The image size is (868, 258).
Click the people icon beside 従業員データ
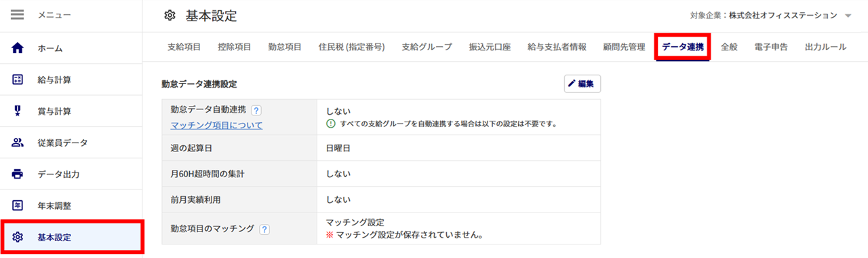18,143
